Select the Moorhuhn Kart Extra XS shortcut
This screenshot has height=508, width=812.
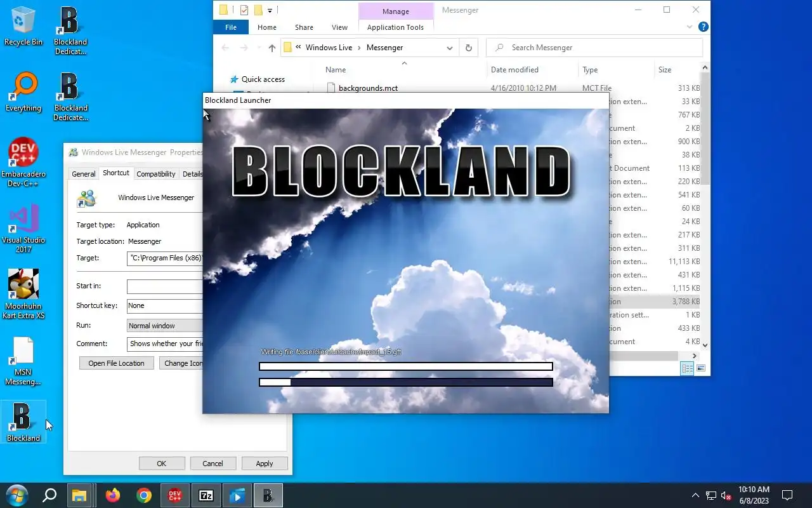point(23,295)
